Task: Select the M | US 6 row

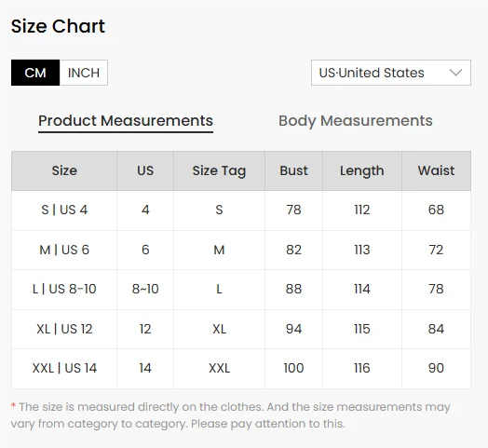Action: (241, 250)
